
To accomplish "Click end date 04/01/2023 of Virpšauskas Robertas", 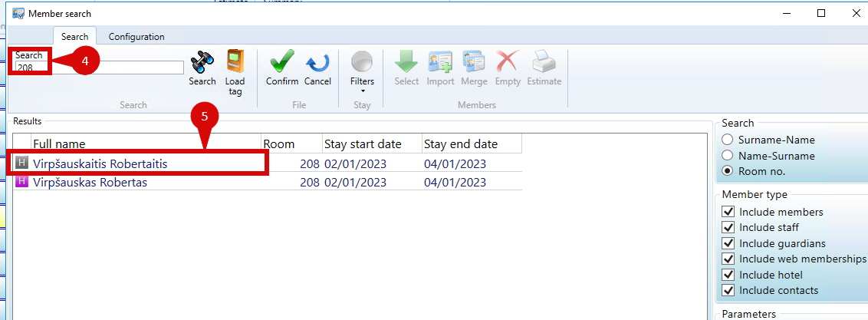I will 455,182.
